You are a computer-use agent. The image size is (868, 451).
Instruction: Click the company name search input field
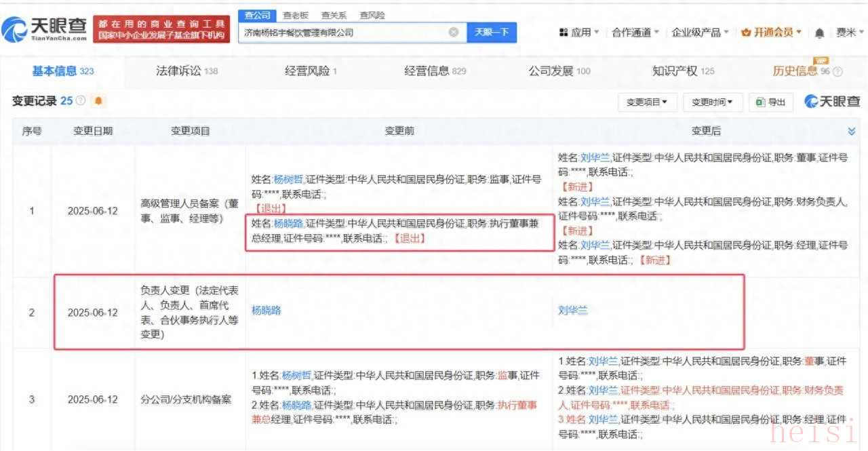click(342, 32)
